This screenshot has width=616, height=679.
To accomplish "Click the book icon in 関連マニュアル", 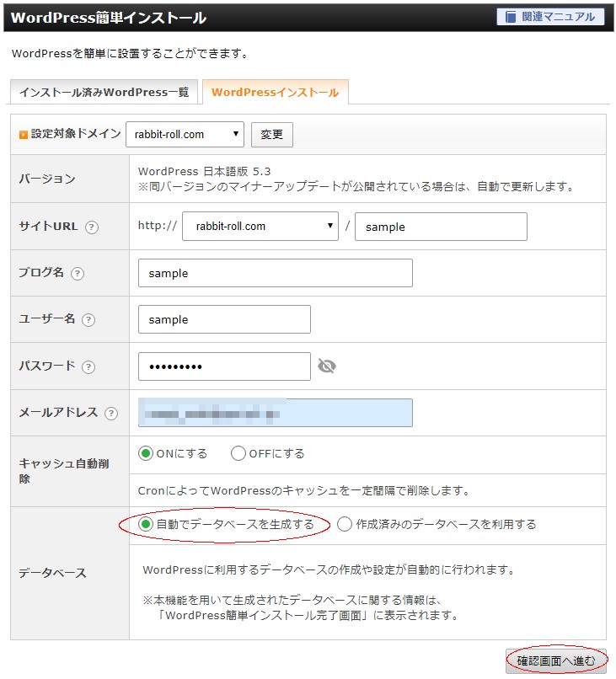I will [x=512, y=17].
